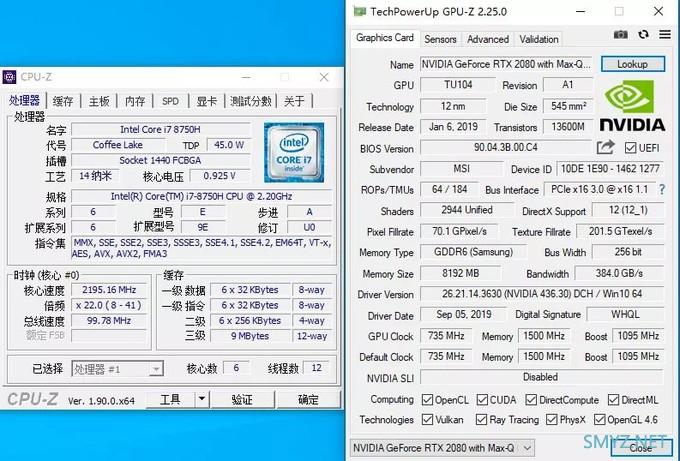Select the Graphics Card tab
This screenshot has width=680, height=461.
click(x=385, y=38)
